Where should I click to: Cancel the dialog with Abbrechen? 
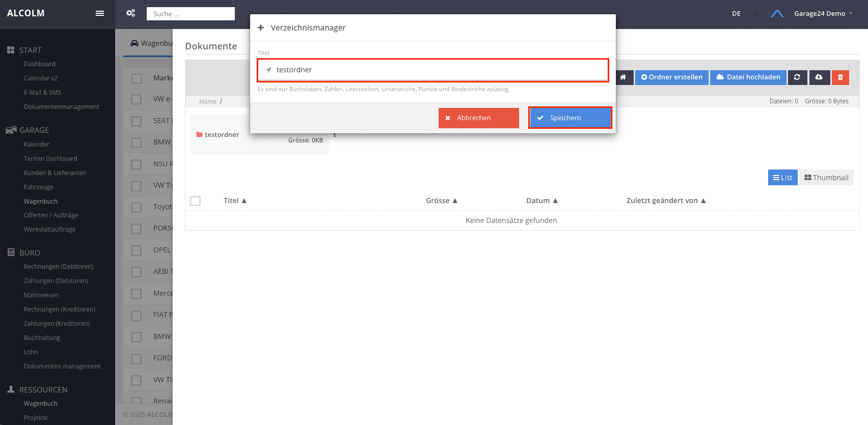[479, 118]
